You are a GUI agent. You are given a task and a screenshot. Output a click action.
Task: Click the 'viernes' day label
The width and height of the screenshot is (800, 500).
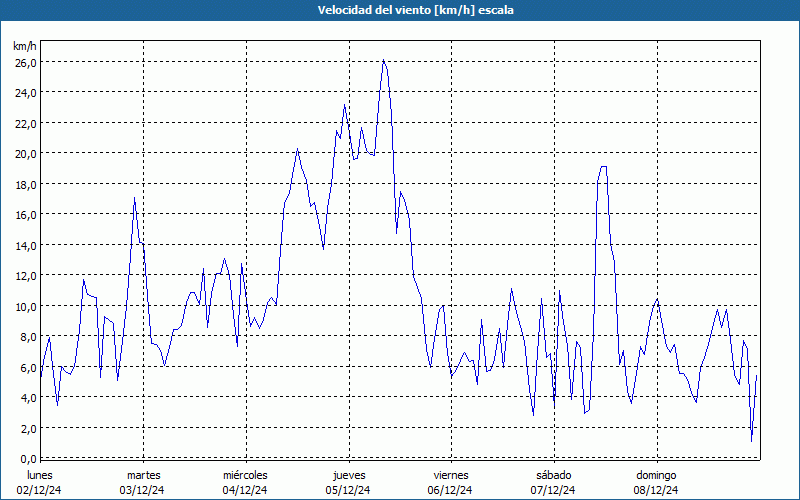tap(451, 476)
